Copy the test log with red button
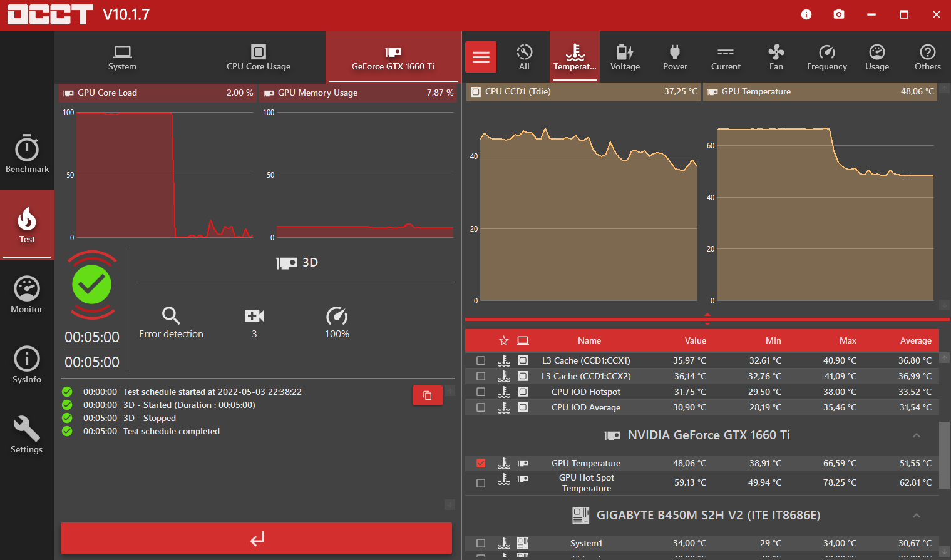The width and height of the screenshot is (951, 560). 428,395
